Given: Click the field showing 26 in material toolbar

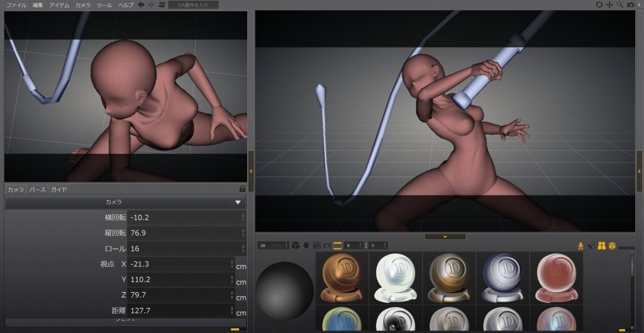Looking at the screenshot, I should click(x=273, y=246).
